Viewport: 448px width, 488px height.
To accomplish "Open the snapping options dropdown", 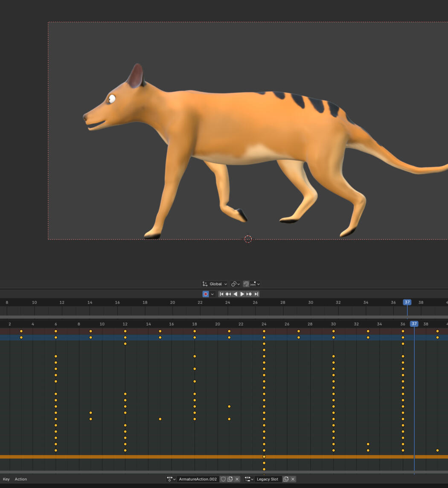I will [x=255, y=284].
